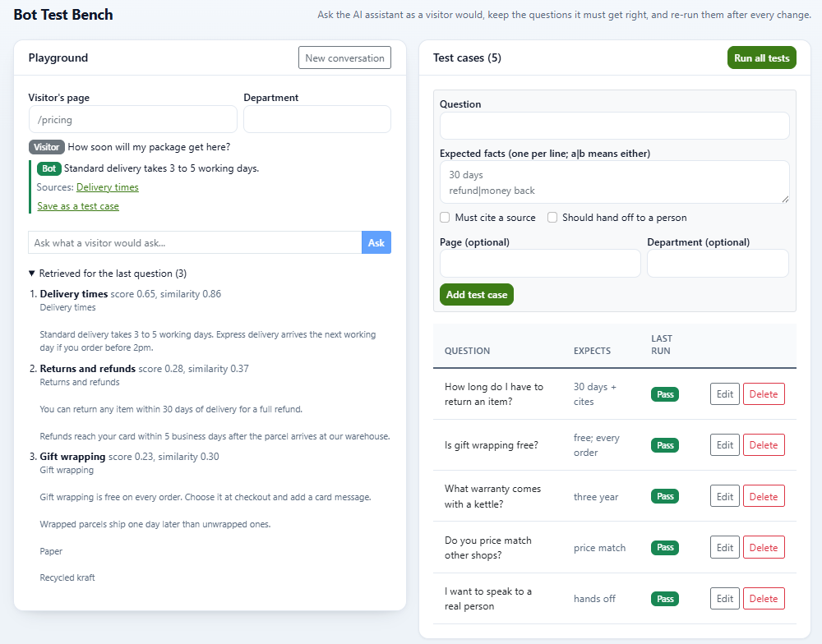Screen dimensions: 822x644
Task: Click the QUESTION column header
Action: pos(467,351)
